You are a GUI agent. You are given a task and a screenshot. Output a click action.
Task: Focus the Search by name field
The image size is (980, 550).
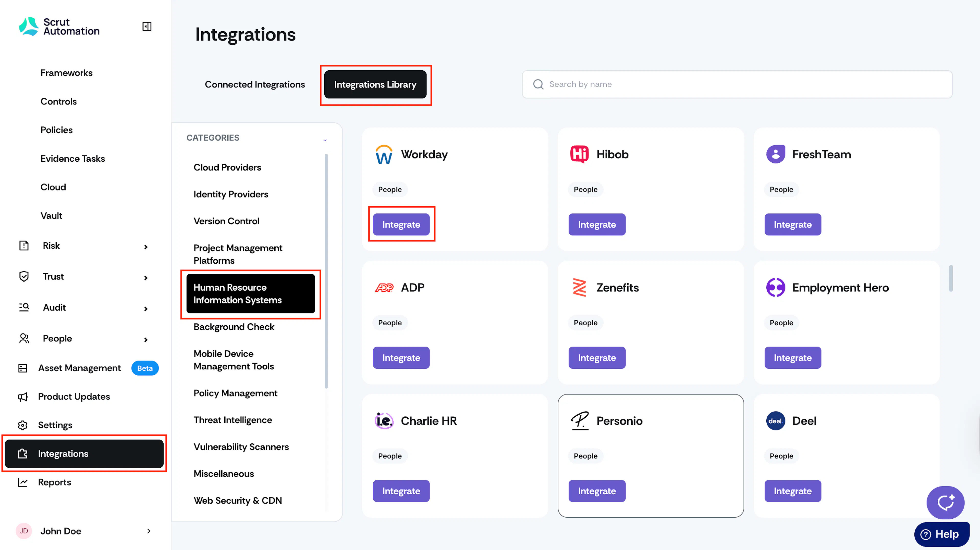tap(737, 84)
